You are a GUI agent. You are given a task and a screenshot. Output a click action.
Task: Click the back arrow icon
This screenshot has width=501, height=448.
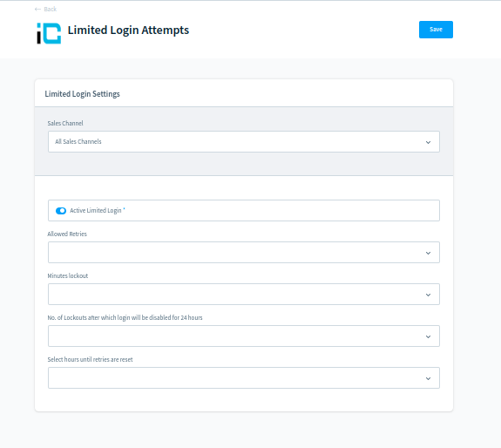point(37,10)
